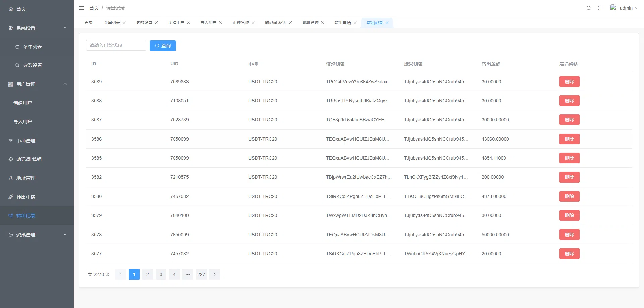Screen dimensions: 644x308
Task: Close the 转出申请 tab
Action: tap(355, 23)
